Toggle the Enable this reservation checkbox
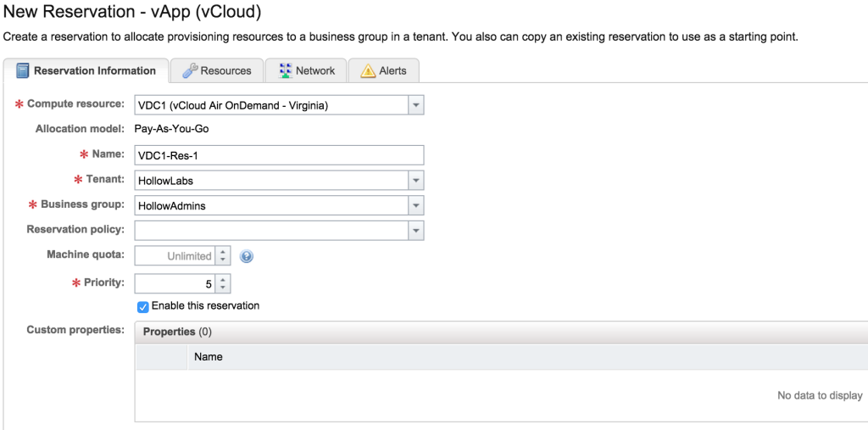This screenshot has height=430, width=868. click(x=143, y=306)
